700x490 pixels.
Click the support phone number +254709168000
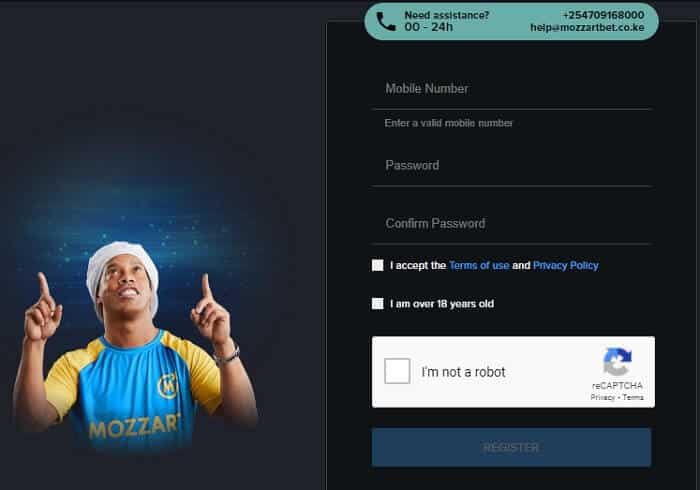tap(604, 15)
